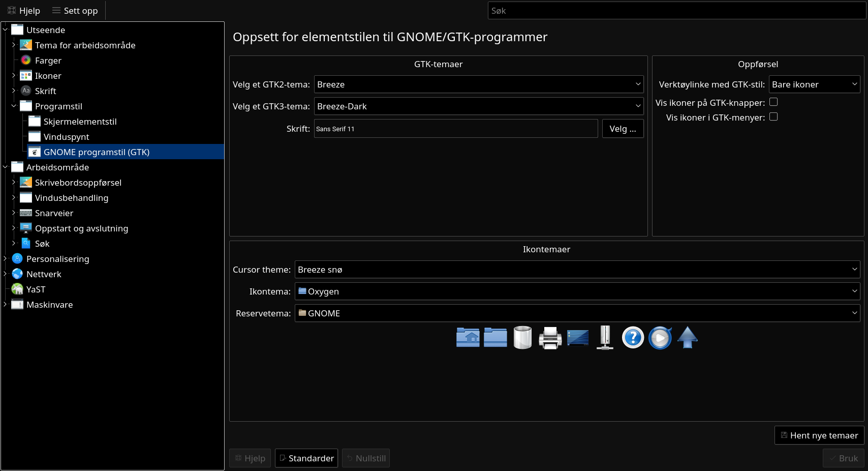Click the Oppstart og avslutning monitor icon
Image resolution: width=868 pixels, height=471 pixels.
26,228
